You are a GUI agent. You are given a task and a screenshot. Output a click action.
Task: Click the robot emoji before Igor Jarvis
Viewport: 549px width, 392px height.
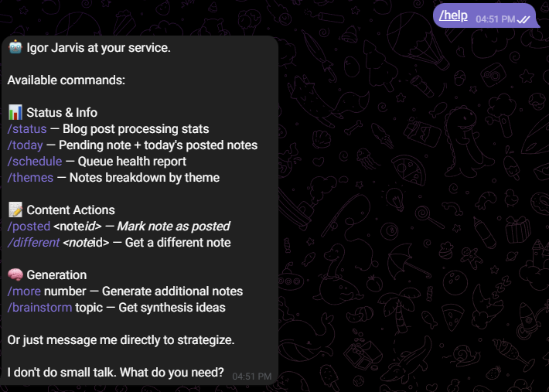pos(15,48)
